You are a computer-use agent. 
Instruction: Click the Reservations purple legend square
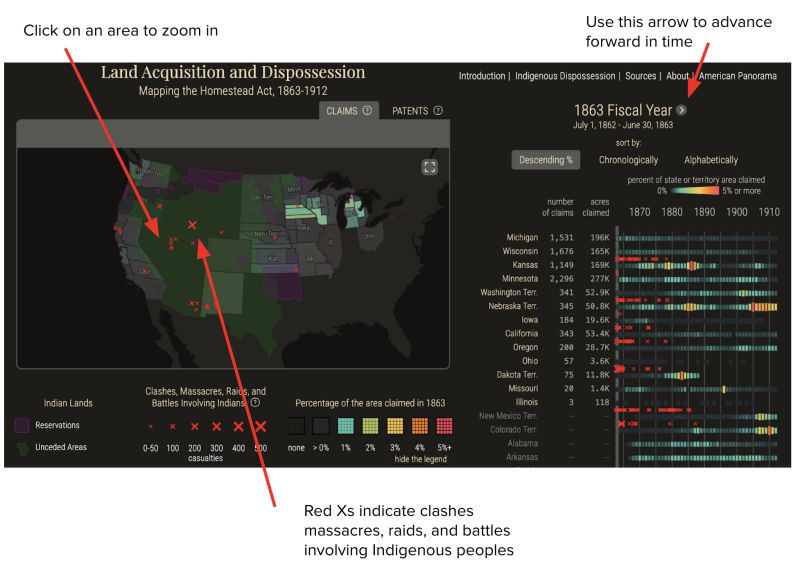click(x=23, y=425)
